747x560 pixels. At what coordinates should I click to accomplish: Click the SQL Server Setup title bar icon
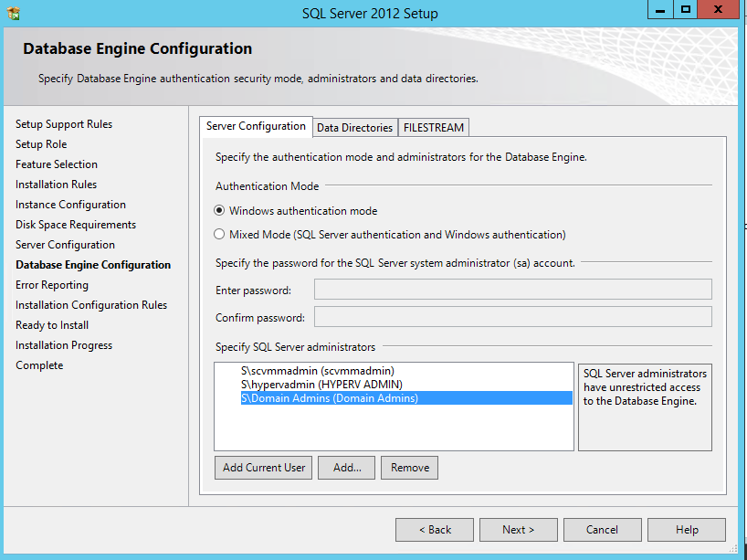[14, 14]
